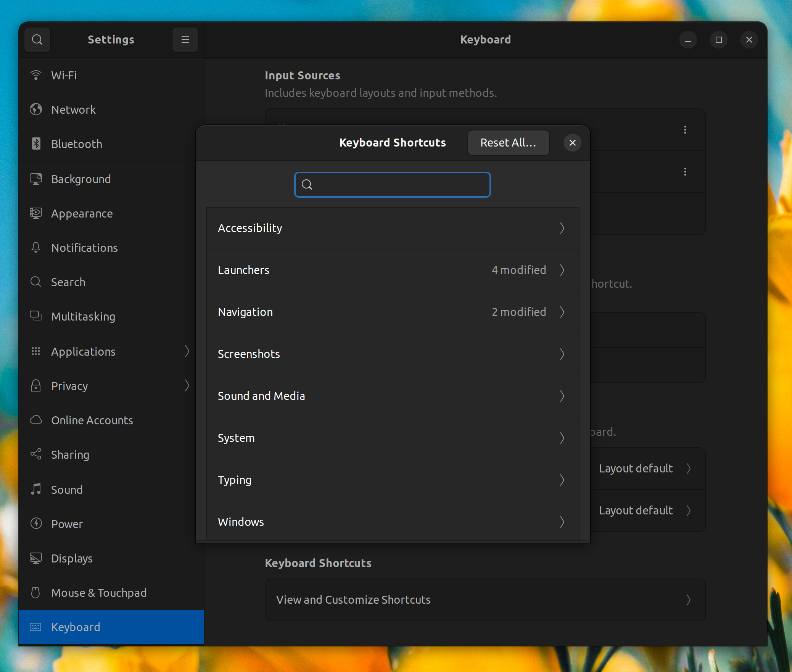Viewport: 792px width, 672px height.
Task: Select Bluetooth in the settings sidebar
Action: tap(111, 144)
